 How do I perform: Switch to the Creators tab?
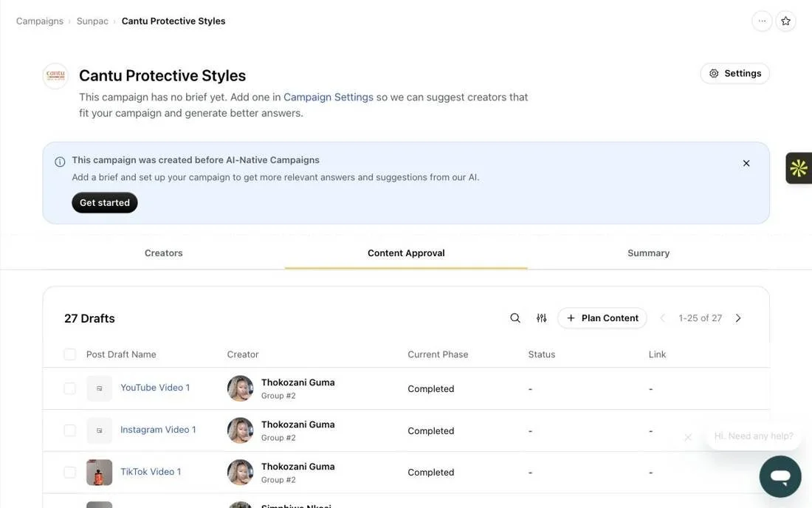(x=164, y=253)
